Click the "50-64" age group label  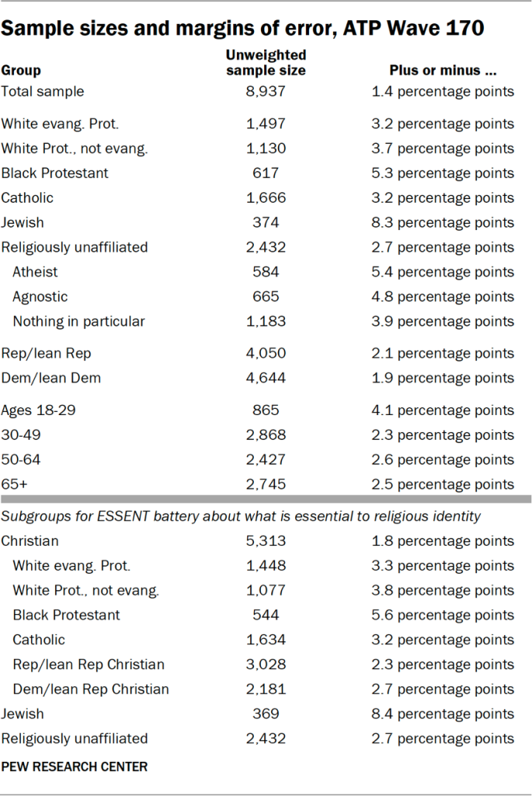pyautogui.click(x=21, y=460)
